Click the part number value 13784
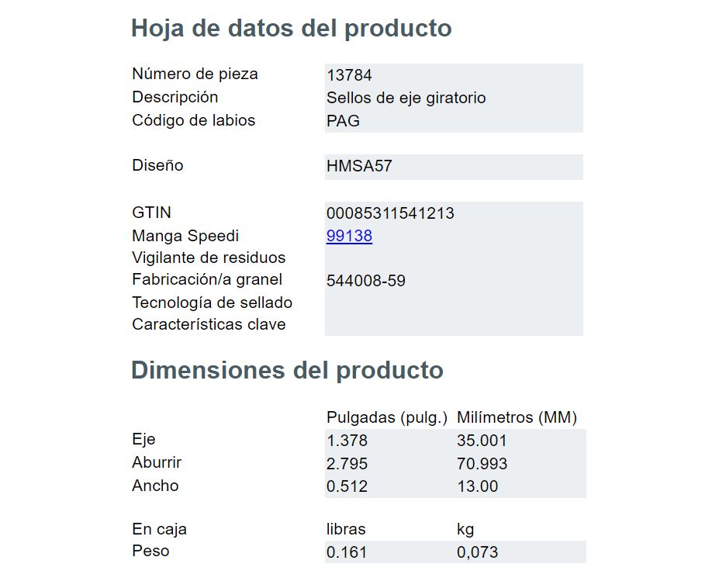 point(349,75)
